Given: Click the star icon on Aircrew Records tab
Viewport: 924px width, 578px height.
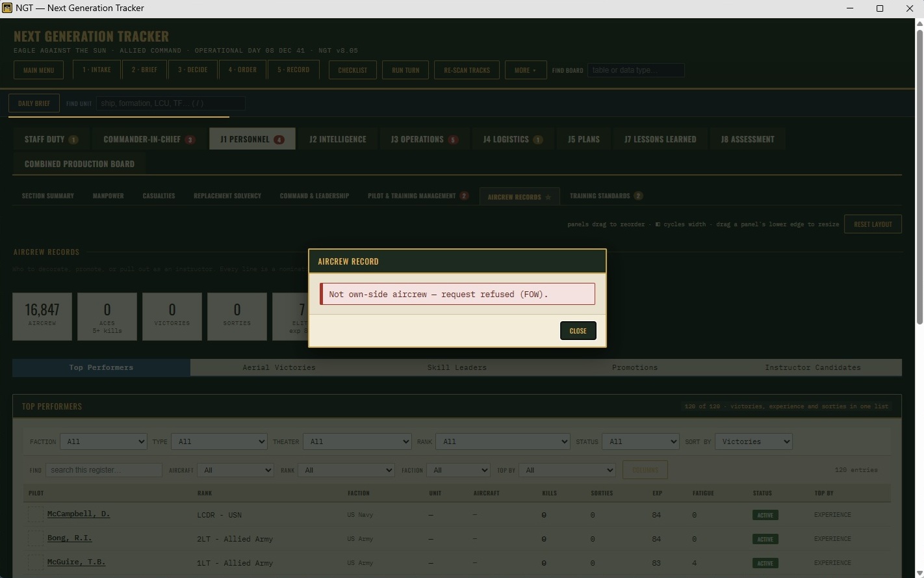Looking at the screenshot, I should (548, 197).
